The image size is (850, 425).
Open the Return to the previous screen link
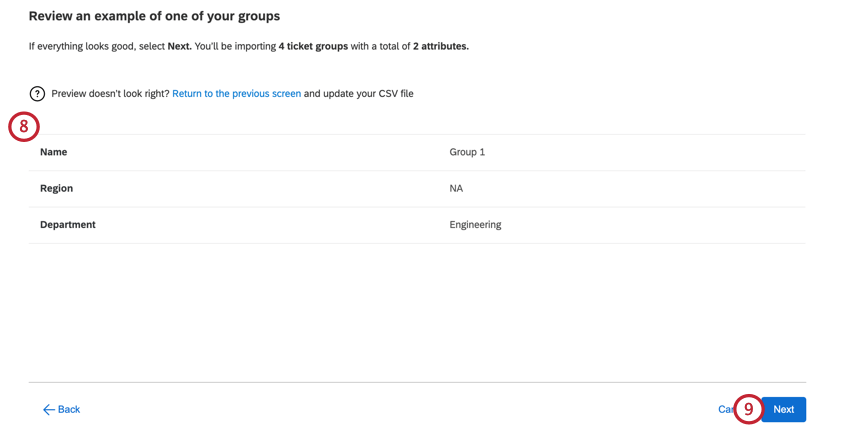click(236, 94)
